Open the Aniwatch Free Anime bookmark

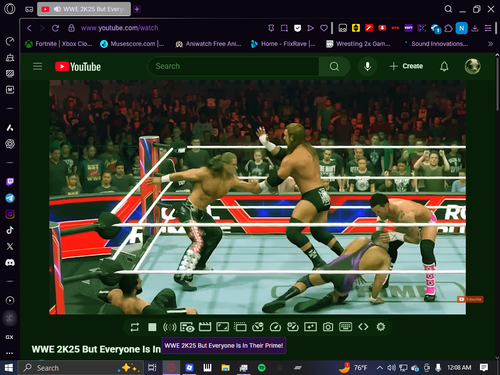[208, 44]
